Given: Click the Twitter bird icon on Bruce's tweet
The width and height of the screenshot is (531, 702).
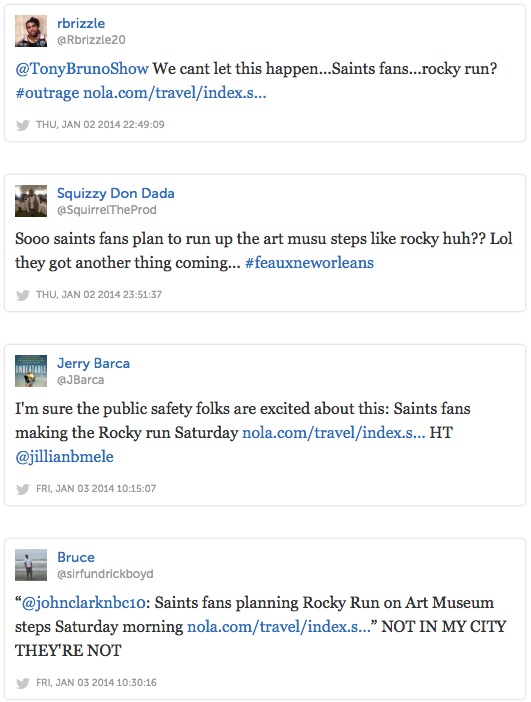Looking at the screenshot, I should click(x=23, y=683).
